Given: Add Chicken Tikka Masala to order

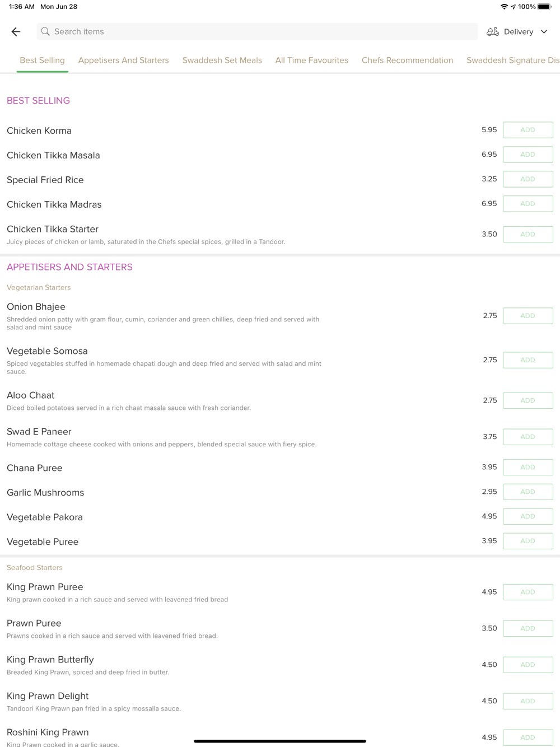Looking at the screenshot, I should (528, 155).
